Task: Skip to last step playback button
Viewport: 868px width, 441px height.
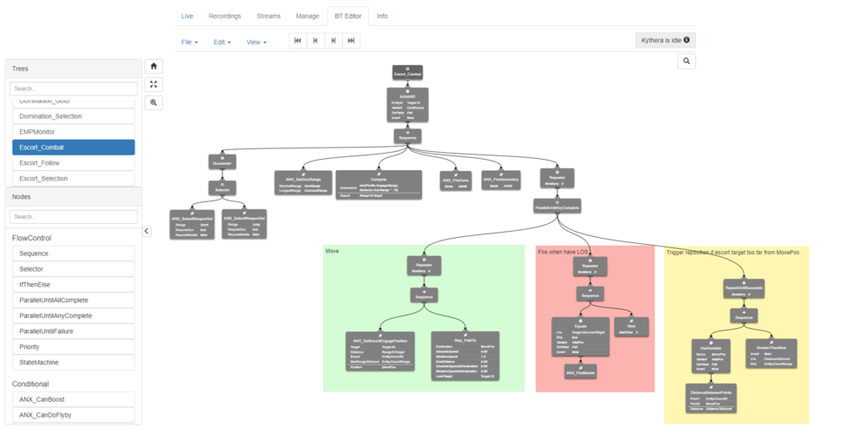Action: [x=351, y=41]
